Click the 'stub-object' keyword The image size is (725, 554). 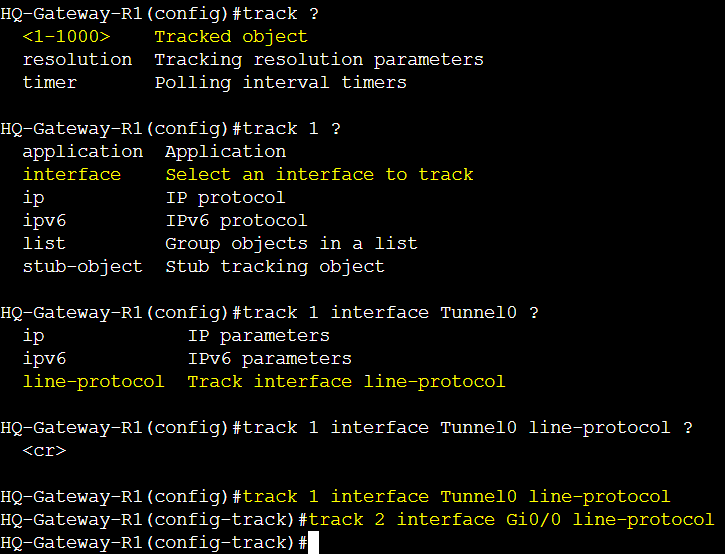pos(83,267)
